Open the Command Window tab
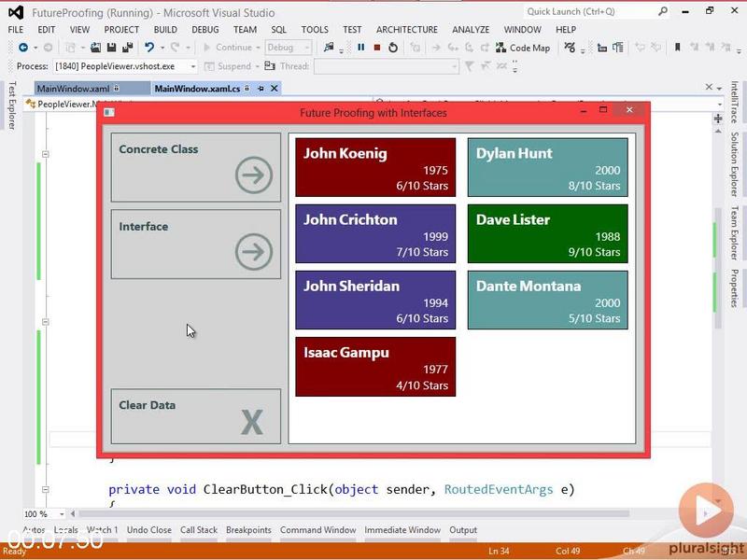Screen dimensions: 747x560 tap(317, 530)
